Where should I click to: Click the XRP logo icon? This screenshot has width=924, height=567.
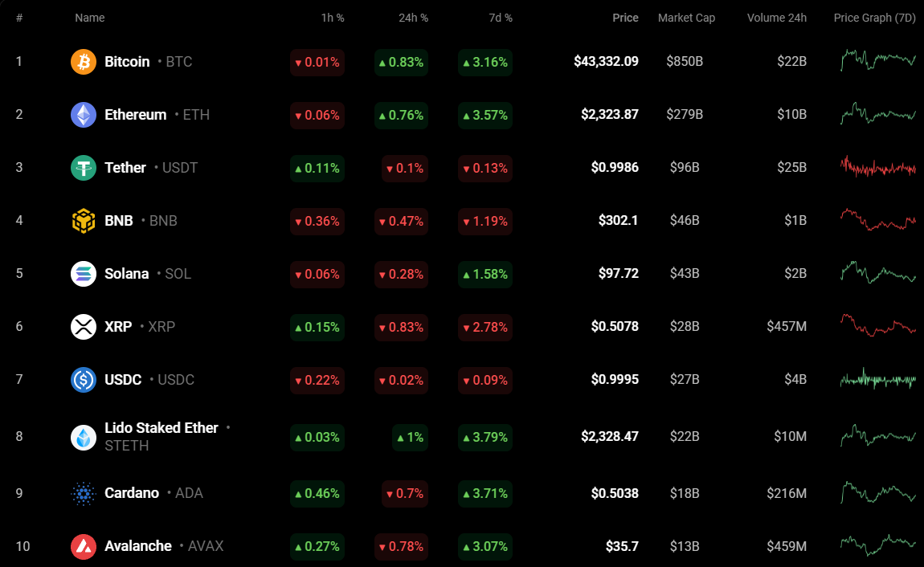coord(84,327)
